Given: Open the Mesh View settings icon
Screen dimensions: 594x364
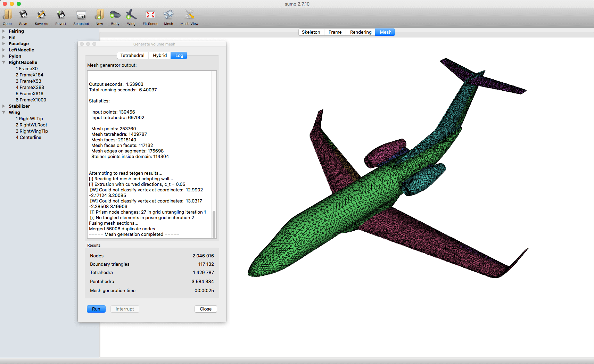Looking at the screenshot, I should pos(189,15).
